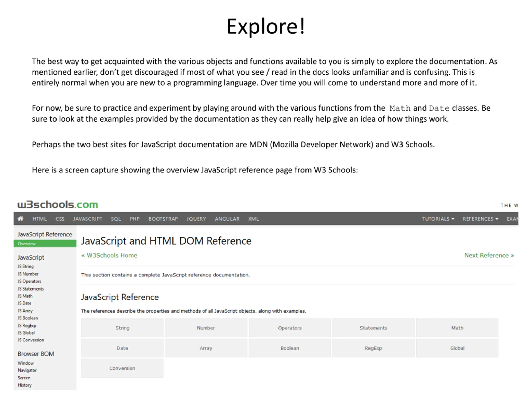Select the Overview sidebar item
The image size is (532, 399).
(45, 244)
